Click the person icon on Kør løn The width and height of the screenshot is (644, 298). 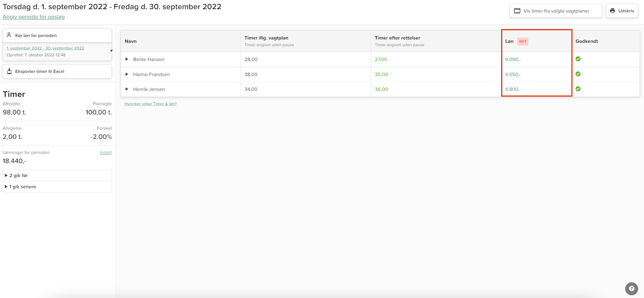[x=9, y=35]
